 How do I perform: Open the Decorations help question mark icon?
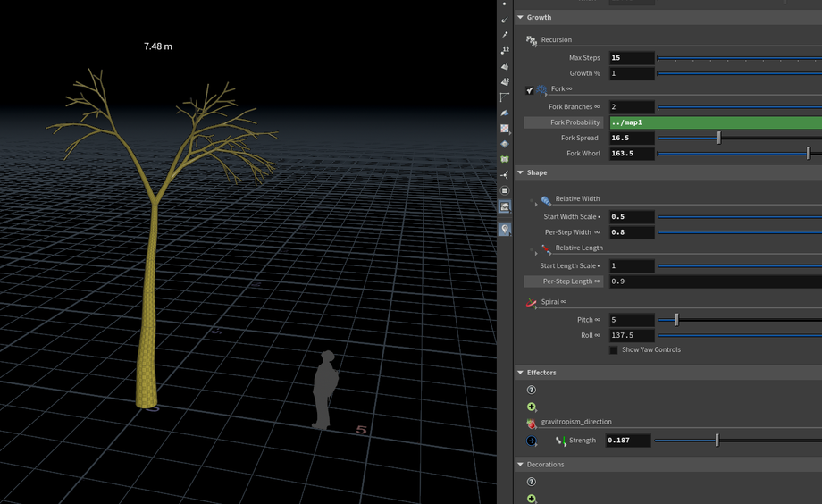point(532,483)
